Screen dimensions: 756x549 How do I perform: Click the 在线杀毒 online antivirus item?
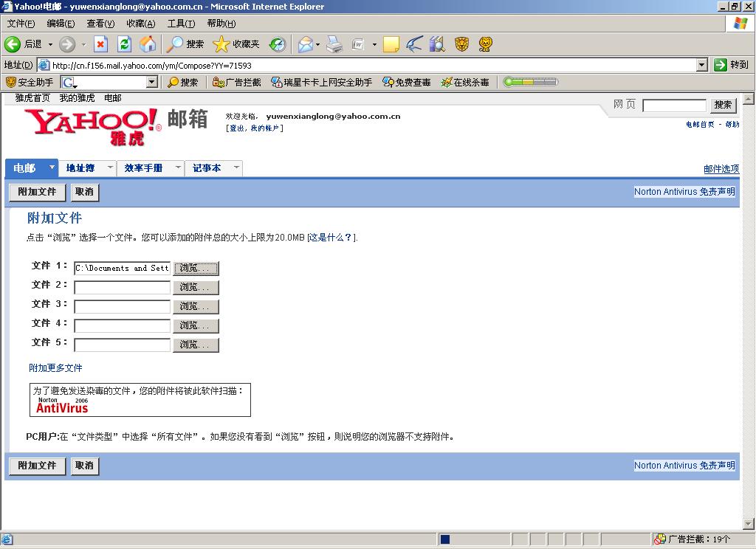click(x=465, y=83)
